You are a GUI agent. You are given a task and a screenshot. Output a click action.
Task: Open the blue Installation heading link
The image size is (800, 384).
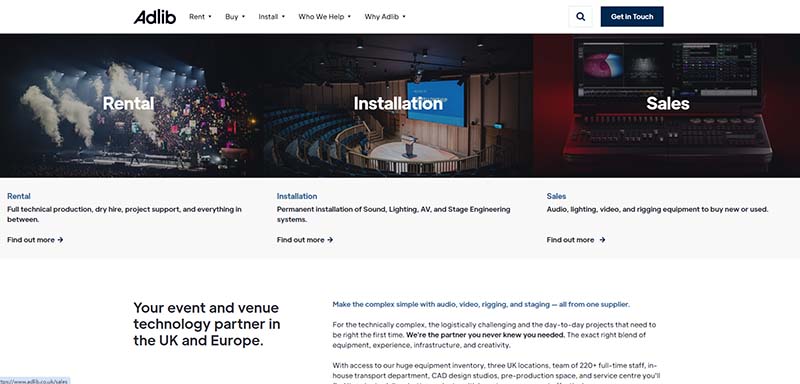[x=297, y=196]
